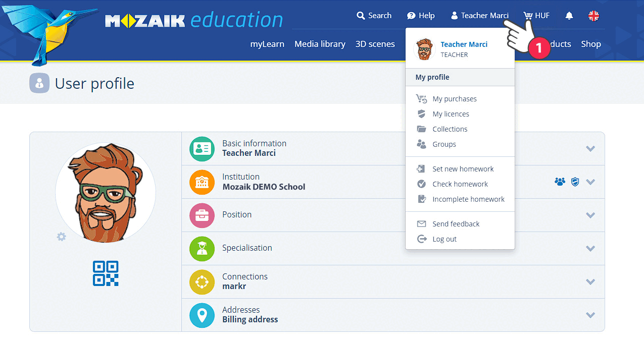Image resolution: width=644 pixels, height=343 pixels.
Task: Open Search in the top bar
Action: tap(374, 16)
